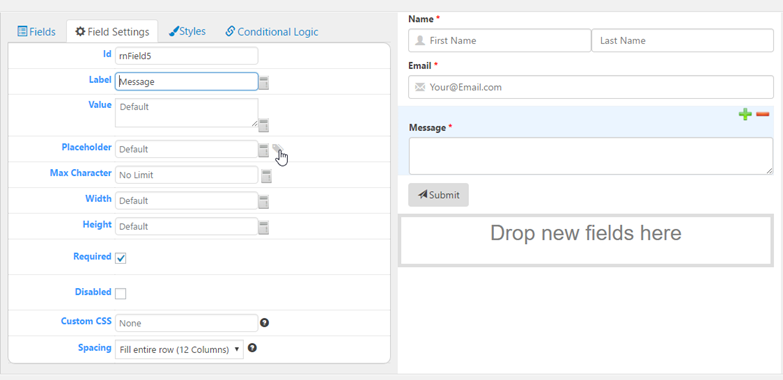Enable the Disabled checkbox

point(120,294)
